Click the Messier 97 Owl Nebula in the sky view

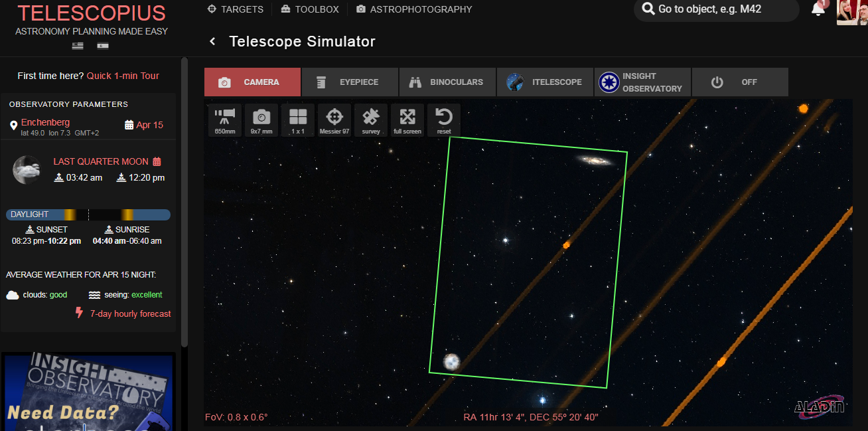point(452,362)
